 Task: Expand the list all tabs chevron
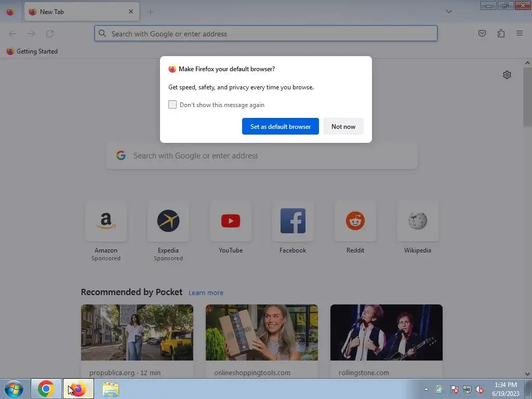point(448,11)
